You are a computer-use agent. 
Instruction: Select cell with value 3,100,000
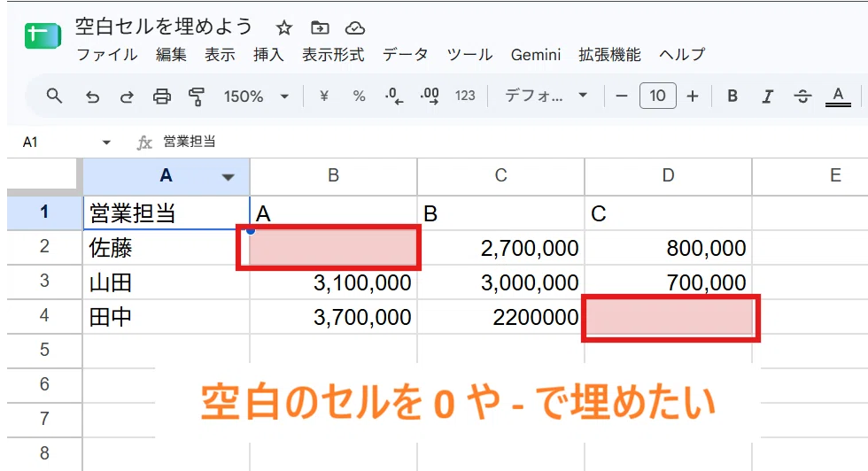(x=333, y=282)
